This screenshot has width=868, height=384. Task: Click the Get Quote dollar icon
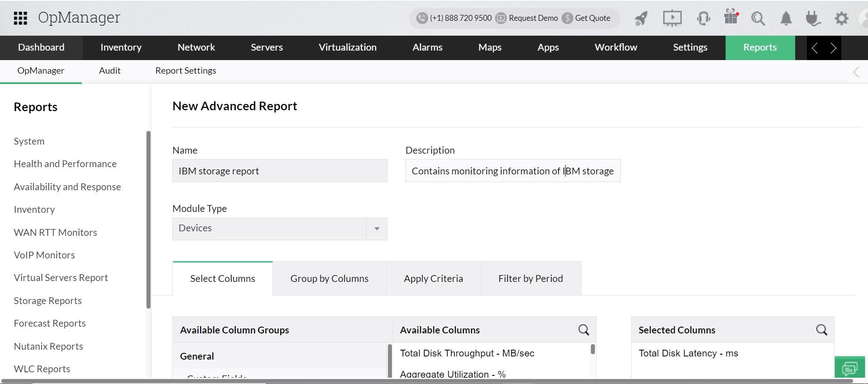click(x=567, y=18)
